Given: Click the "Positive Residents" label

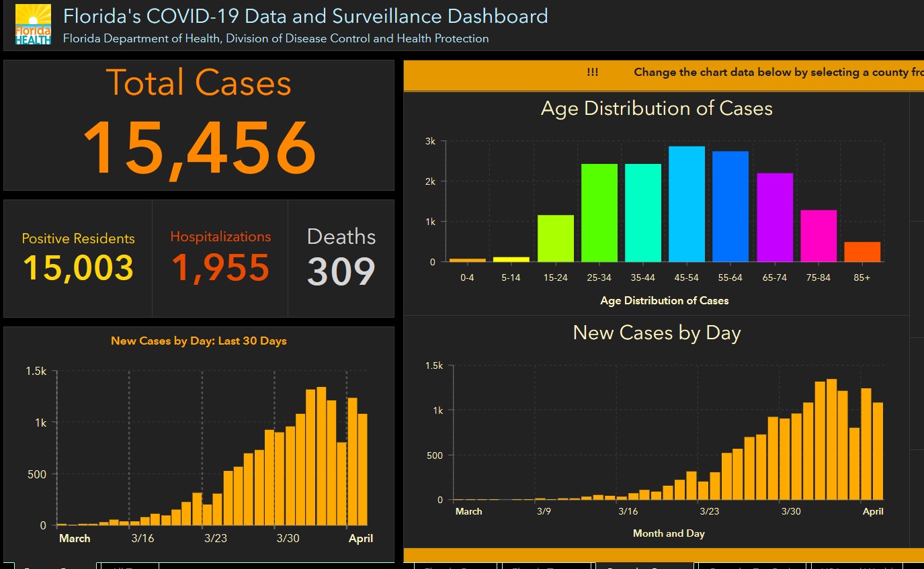Looking at the screenshot, I should (x=78, y=238).
